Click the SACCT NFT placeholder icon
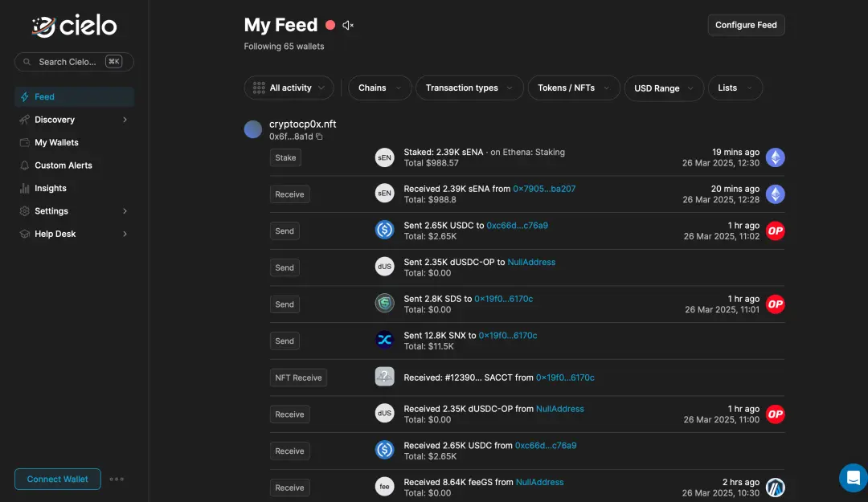Image resolution: width=868 pixels, height=502 pixels. [x=384, y=378]
